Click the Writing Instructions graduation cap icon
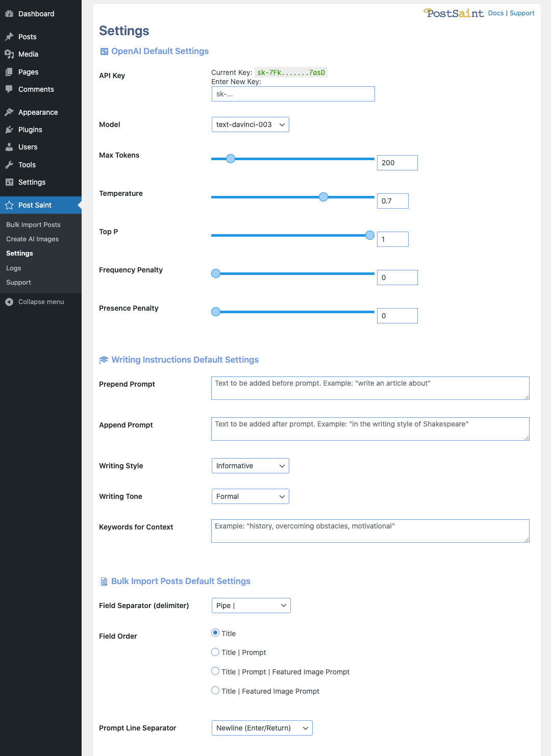551x756 pixels. (x=104, y=360)
